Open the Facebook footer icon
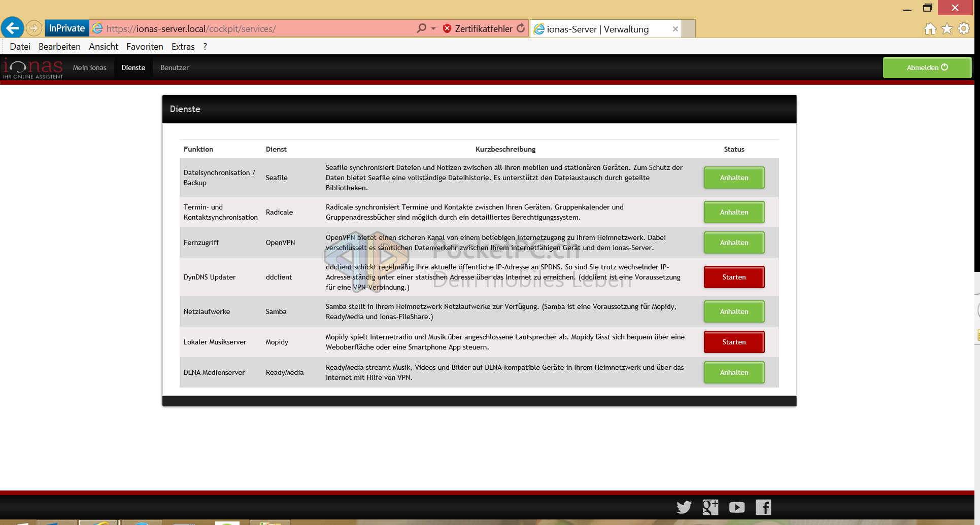This screenshot has height=525, width=980. click(763, 507)
